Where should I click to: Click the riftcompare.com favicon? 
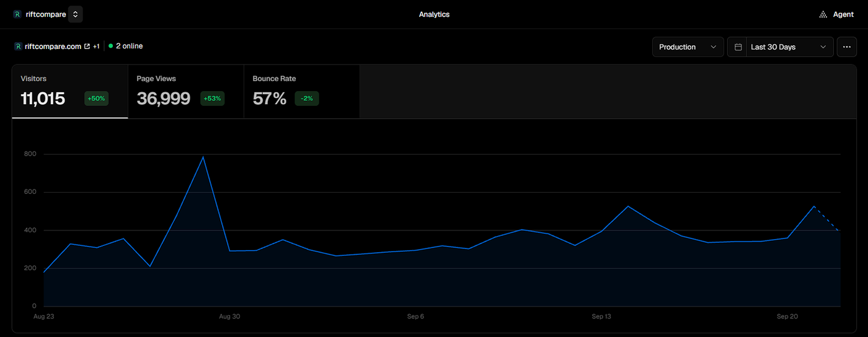pos(17,46)
